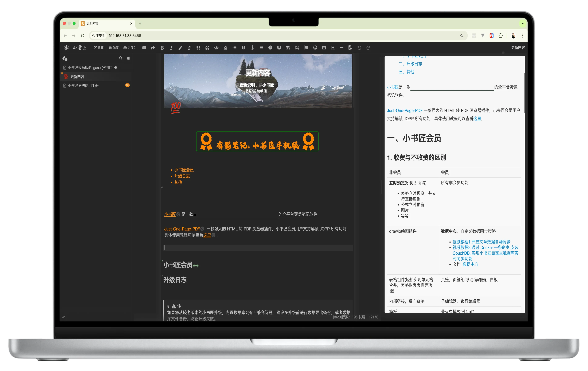
Task: Click the Just-One-Page-PDF link in preview
Action: coord(405,111)
